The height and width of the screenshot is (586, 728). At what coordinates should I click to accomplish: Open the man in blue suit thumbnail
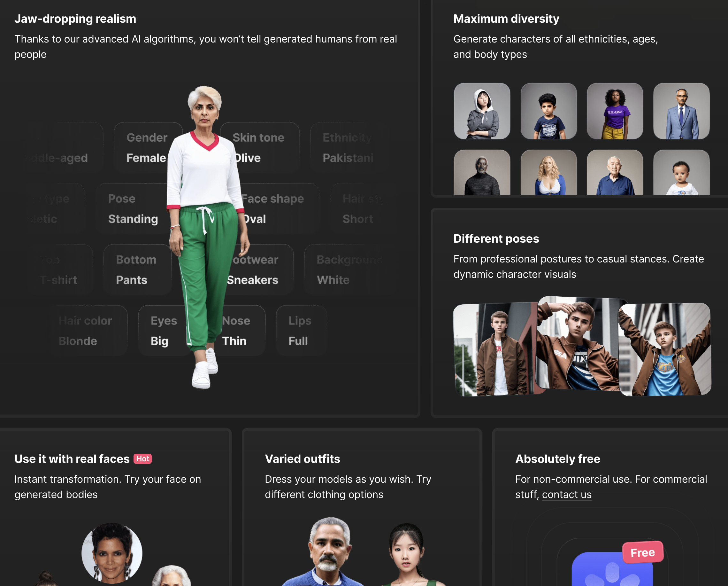click(x=681, y=111)
